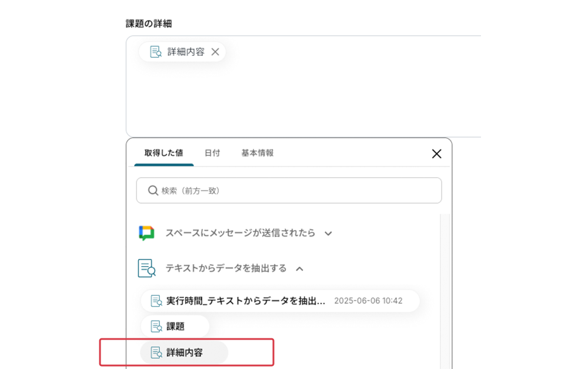Select the 実行時間_テキストからデータを抽出 value
The width and height of the screenshot is (588, 369).
point(280,301)
